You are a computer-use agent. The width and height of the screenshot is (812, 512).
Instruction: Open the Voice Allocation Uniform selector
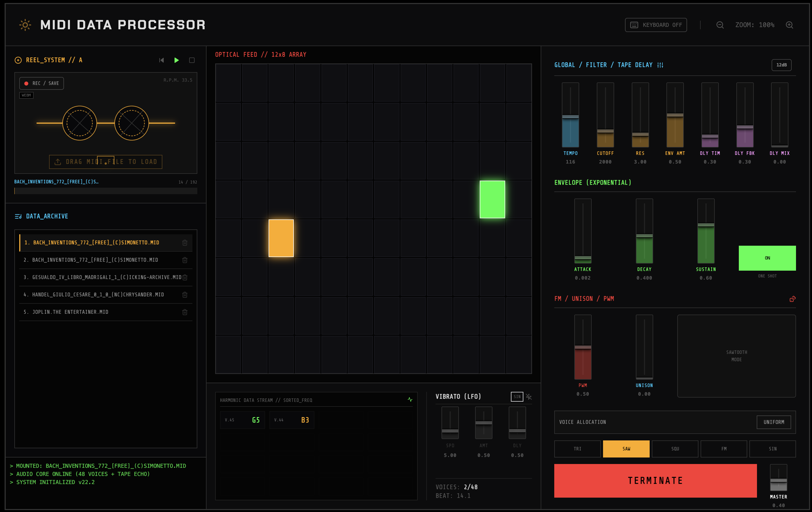774,422
